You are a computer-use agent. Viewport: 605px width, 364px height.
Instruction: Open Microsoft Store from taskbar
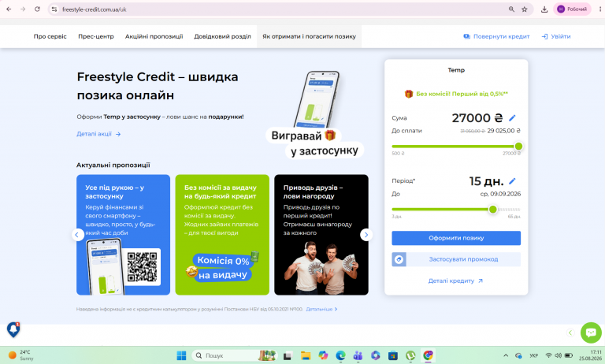[x=393, y=355]
